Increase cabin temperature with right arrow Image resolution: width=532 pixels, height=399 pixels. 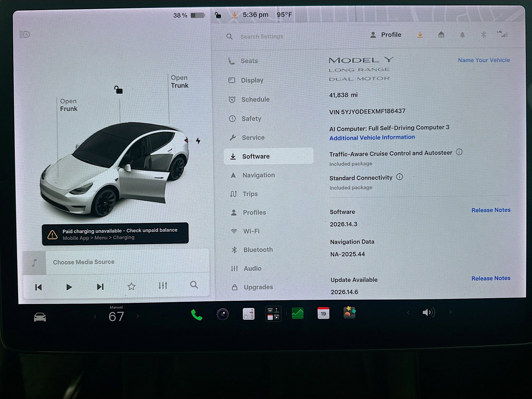click(138, 316)
